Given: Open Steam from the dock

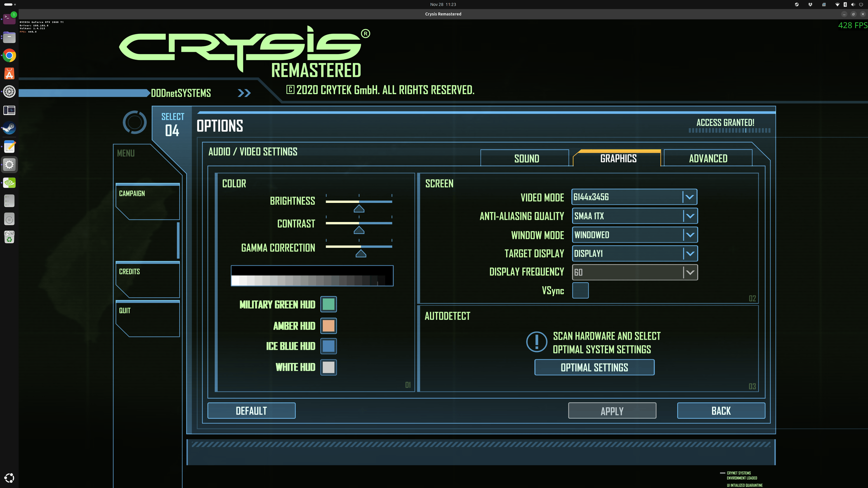Looking at the screenshot, I should (9, 128).
